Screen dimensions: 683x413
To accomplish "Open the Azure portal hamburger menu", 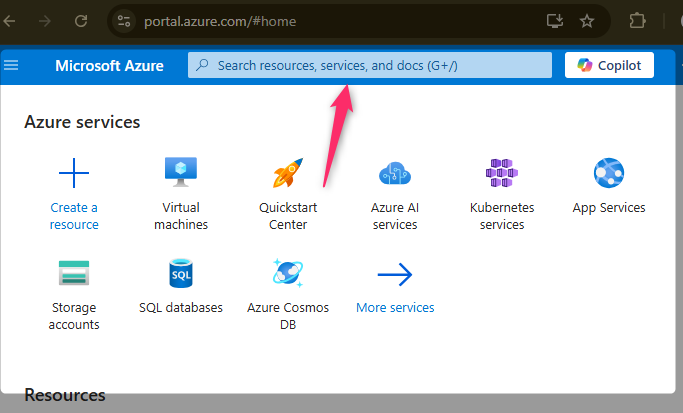I will click(11, 66).
